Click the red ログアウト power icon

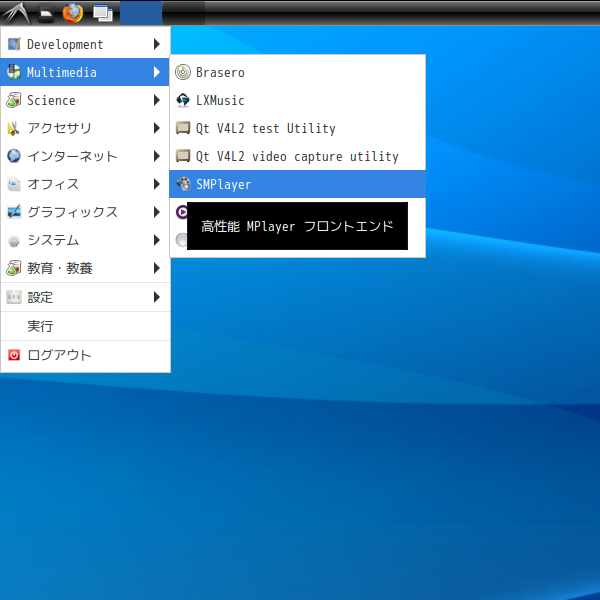14,355
